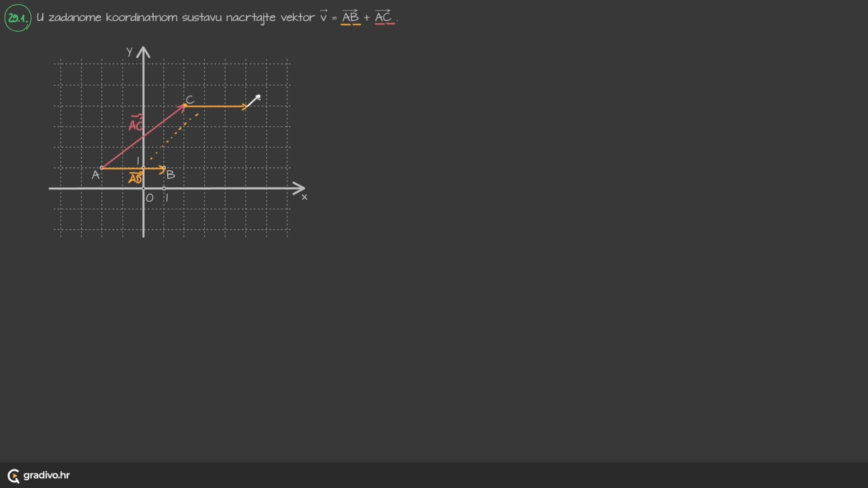Click the orange AB vector label below the arrow
The height and width of the screenshot is (488, 868).
pos(135,178)
